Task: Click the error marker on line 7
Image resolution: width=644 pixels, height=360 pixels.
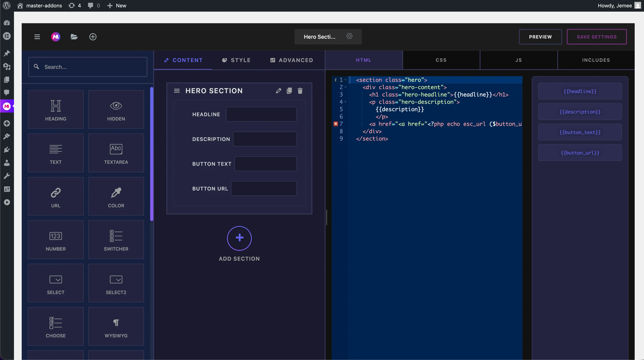Action: 336,124
